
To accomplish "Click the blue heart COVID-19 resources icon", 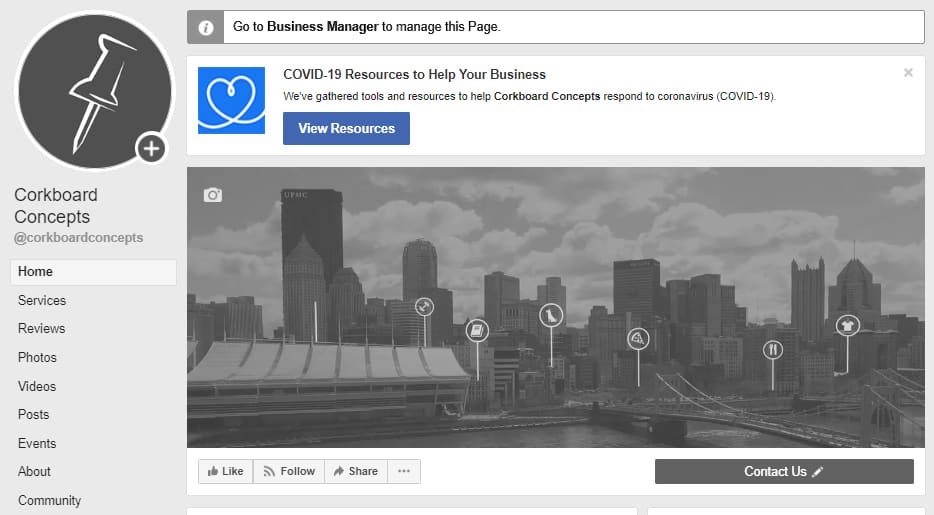I will pos(231,100).
